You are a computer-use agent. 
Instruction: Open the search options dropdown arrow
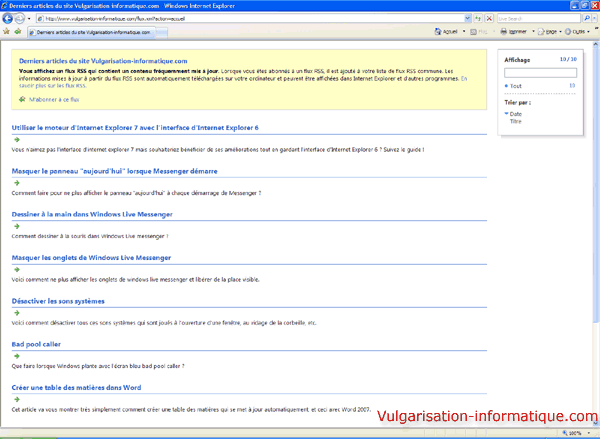(595, 18)
